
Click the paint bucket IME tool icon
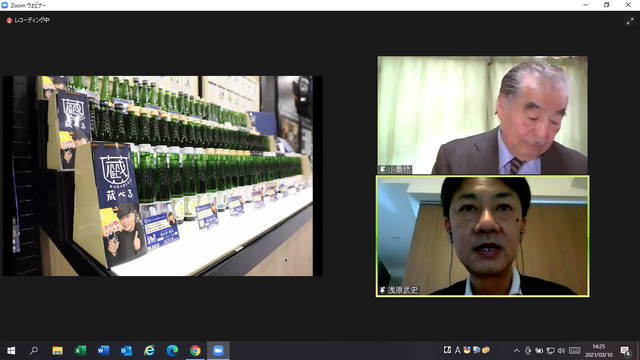pyautogui.click(x=467, y=350)
